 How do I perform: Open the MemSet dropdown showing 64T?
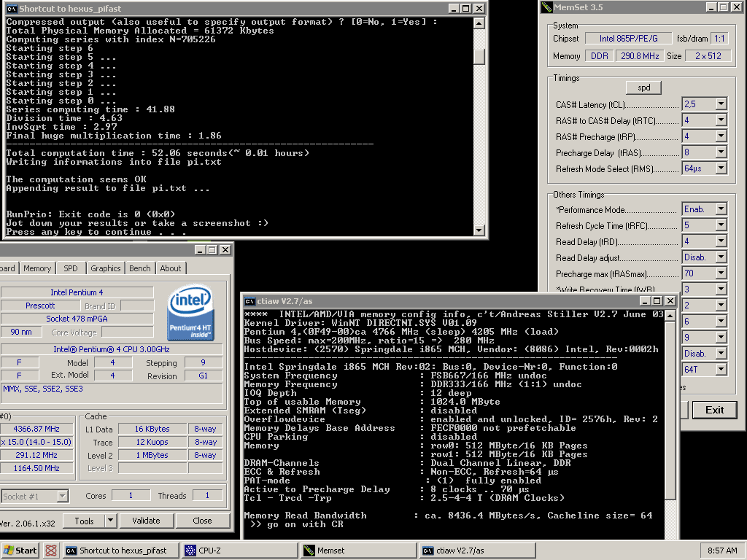click(x=721, y=369)
